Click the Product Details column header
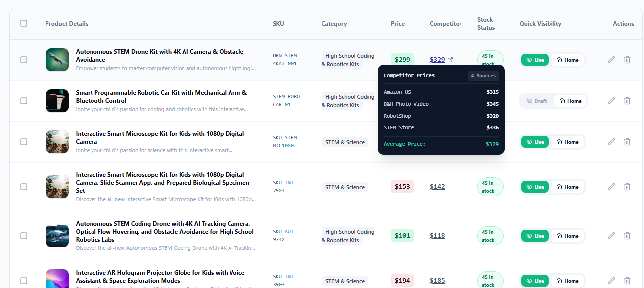Viewport: 644px width, 288px height. [67, 24]
